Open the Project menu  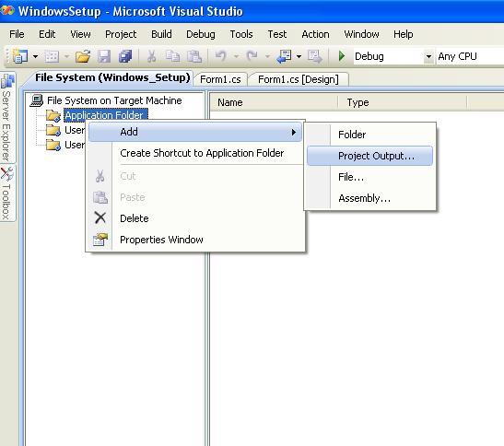pos(121,34)
